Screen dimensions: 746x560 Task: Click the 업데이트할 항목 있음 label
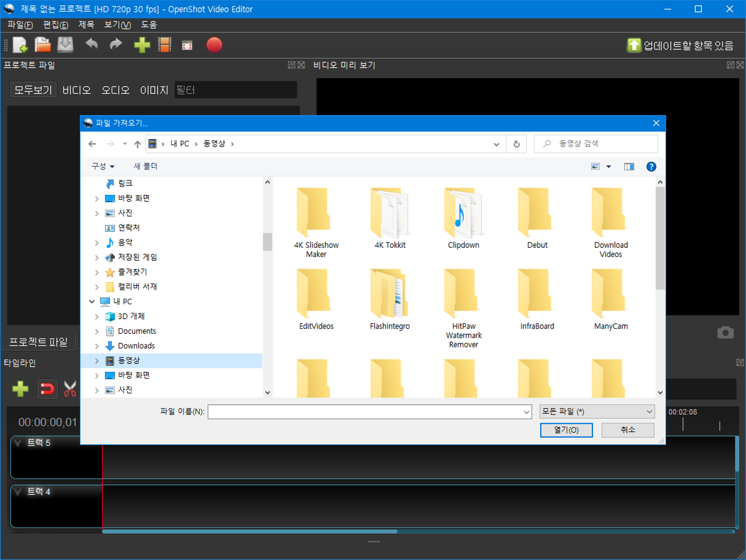[x=688, y=46]
